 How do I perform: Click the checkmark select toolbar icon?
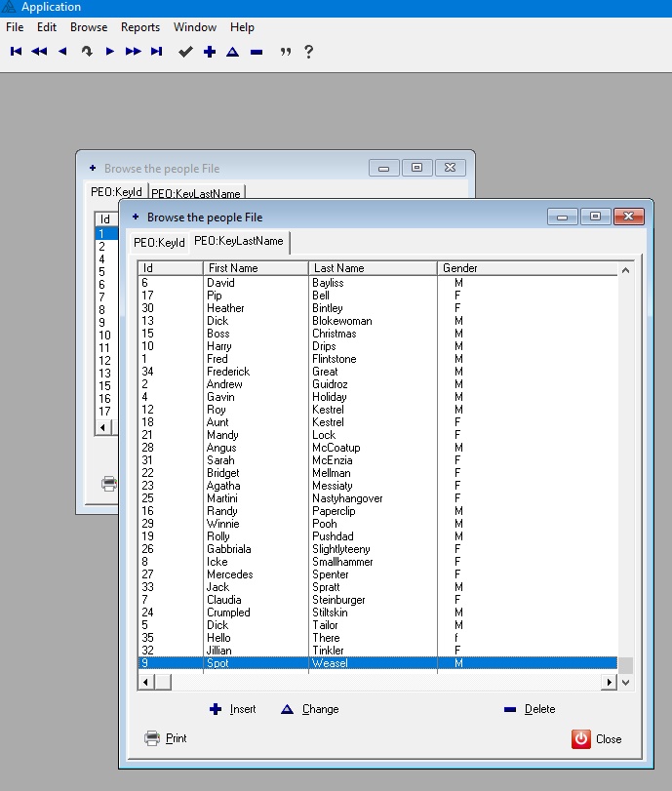click(x=185, y=52)
